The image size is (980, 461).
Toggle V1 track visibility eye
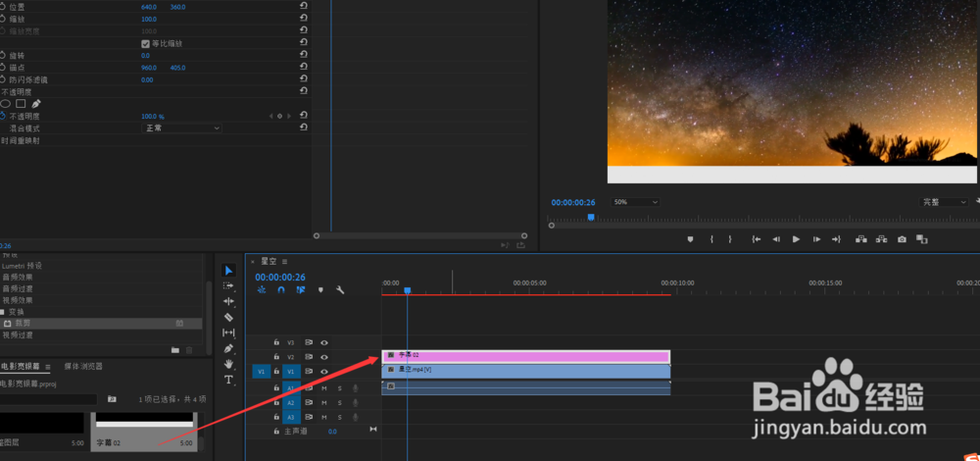[x=323, y=372]
